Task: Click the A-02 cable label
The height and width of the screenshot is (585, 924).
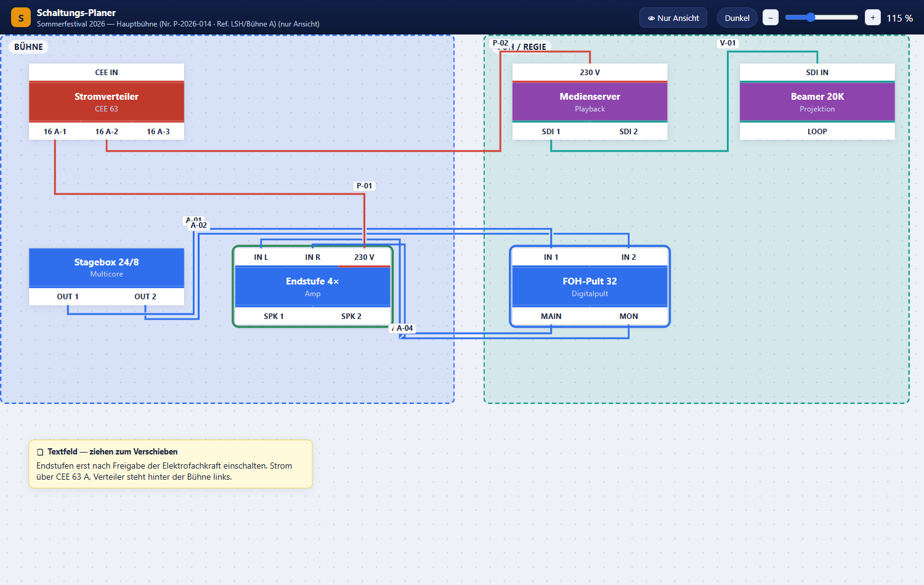Action: click(199, 225)
